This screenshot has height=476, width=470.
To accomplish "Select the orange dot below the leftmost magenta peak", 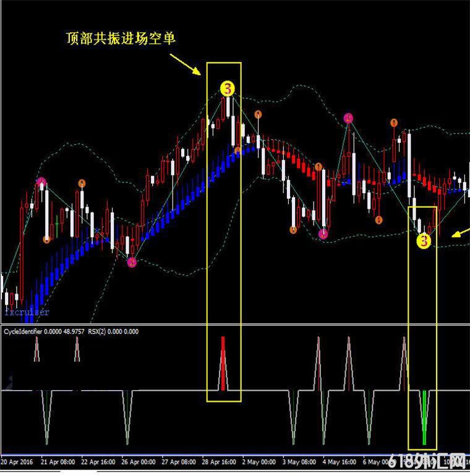I will coord(46,239).
